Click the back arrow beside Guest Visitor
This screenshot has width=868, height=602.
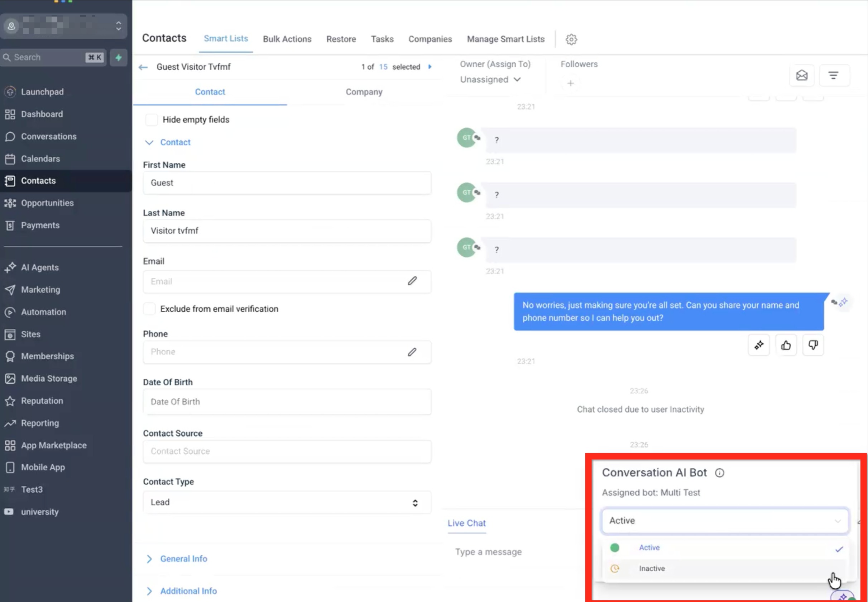(x=143, y=67)
